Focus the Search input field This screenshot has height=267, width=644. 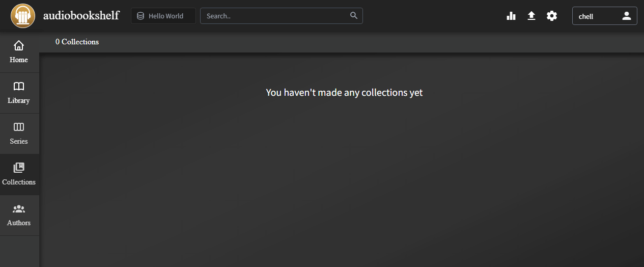275,16
